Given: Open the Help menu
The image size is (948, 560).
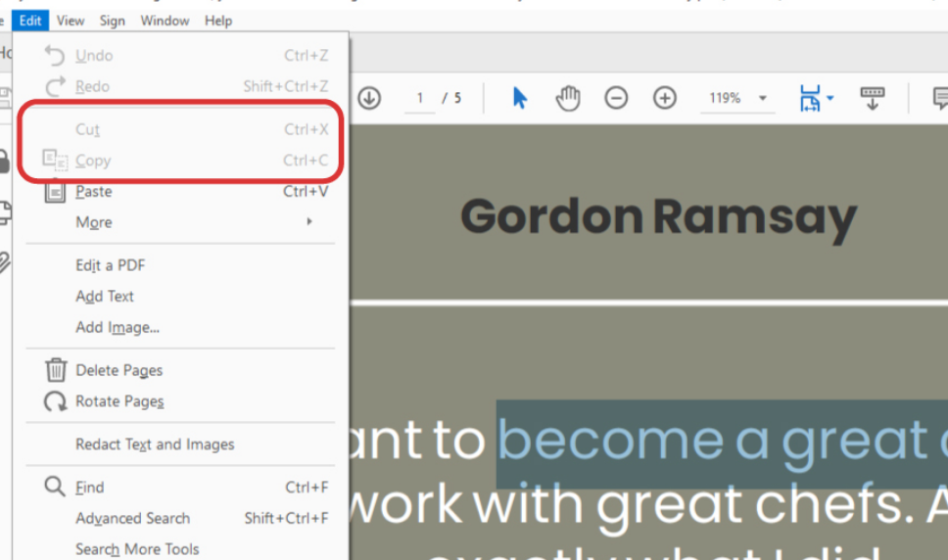Looking at the screenshot, I should pyautogui.click(x=218, y=21).
